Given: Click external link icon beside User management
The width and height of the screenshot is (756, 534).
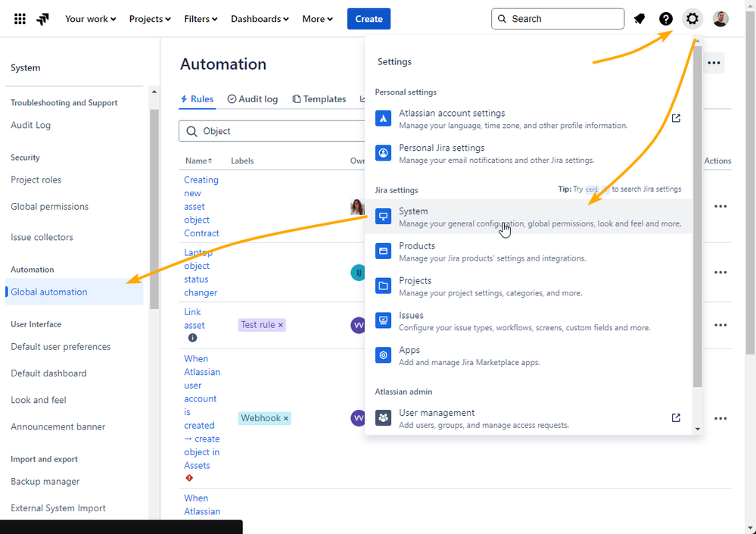Looking at the screenshot, I should (676, 418).
